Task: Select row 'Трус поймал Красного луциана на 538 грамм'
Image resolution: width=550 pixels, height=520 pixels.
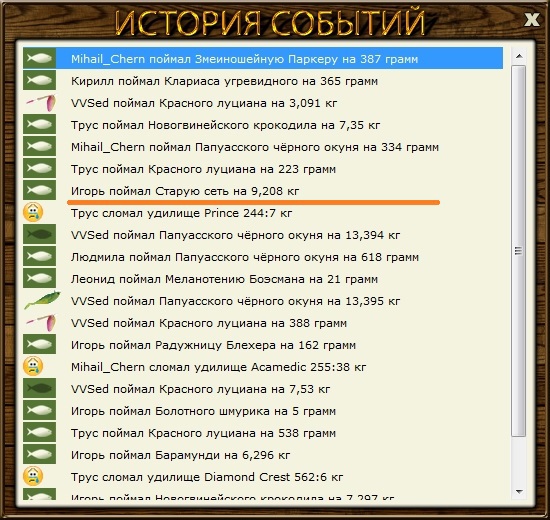Action: point(263,432)
